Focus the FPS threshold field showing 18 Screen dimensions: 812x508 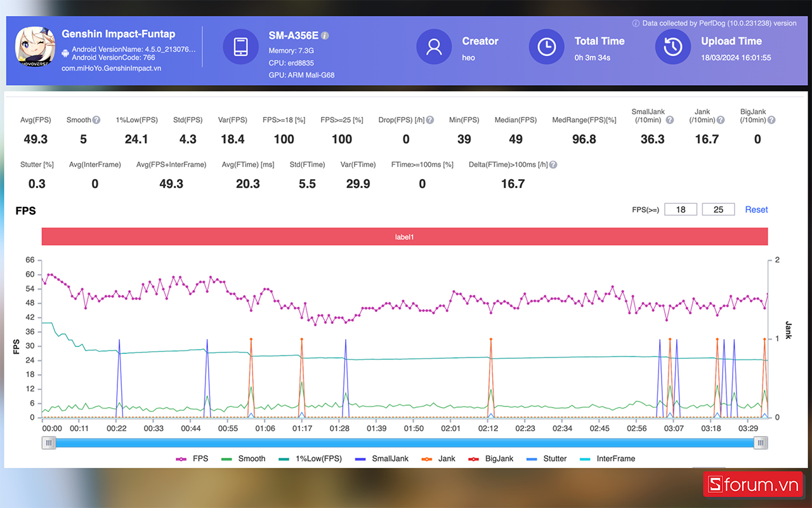(x=681, y=210)
